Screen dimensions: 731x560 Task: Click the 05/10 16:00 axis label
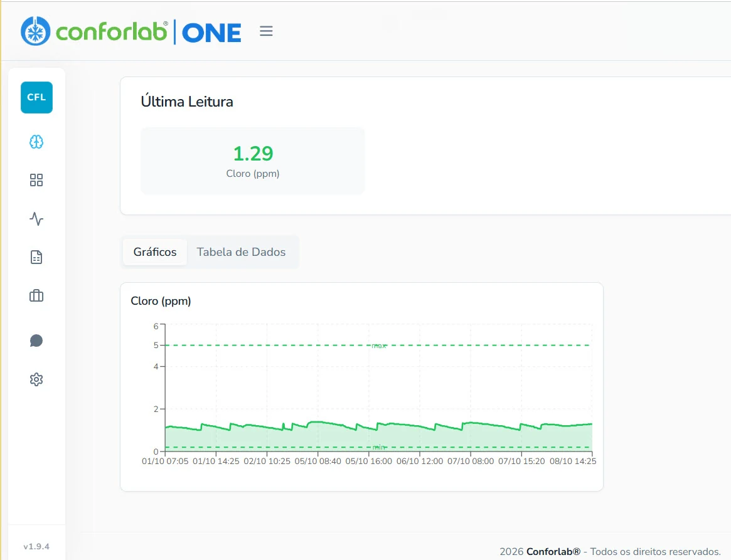(369, 461)
